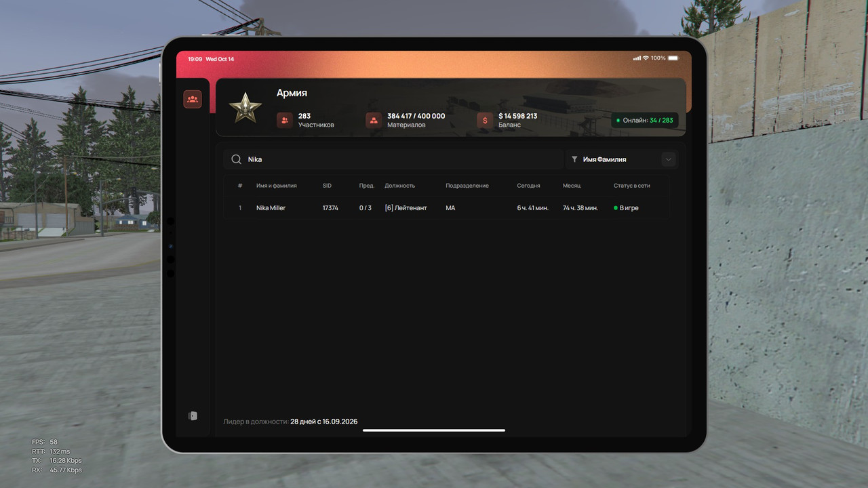Click the "384 417 / 400 000" materials value
This screenshot has width=868, height=488.
(x=416, y=116)
